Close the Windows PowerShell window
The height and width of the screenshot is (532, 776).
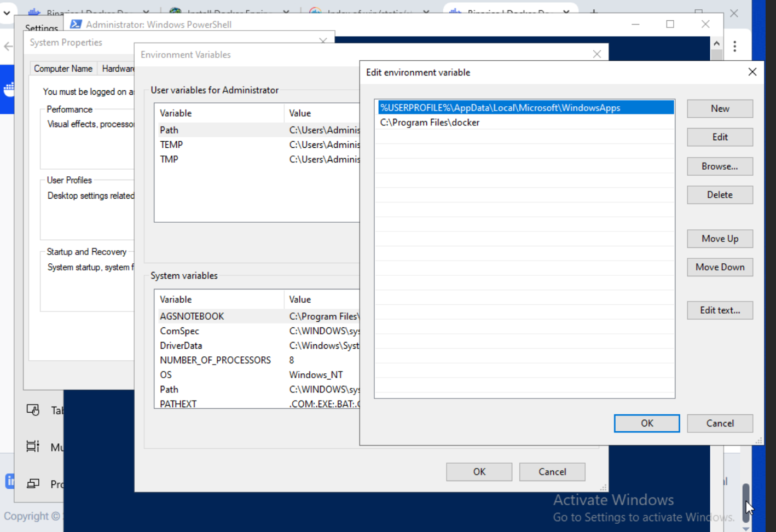point(705,24)
